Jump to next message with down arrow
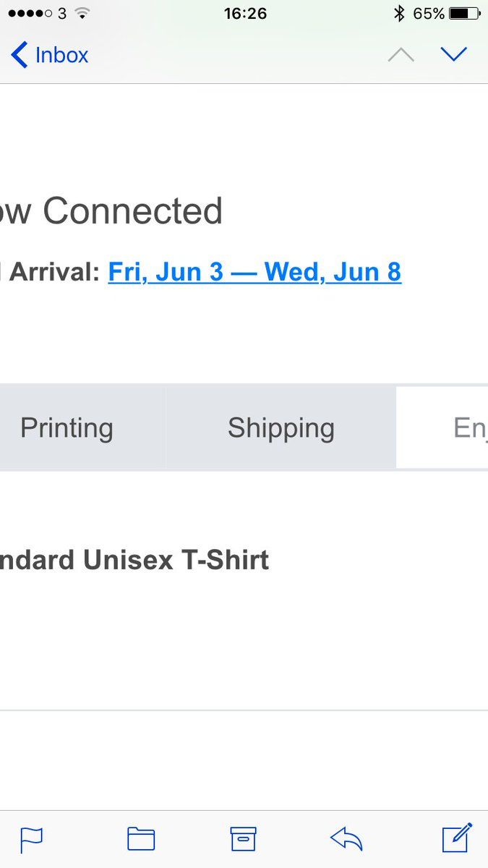The width and height of the screenshot is (488, 868). tap(454, 54)
